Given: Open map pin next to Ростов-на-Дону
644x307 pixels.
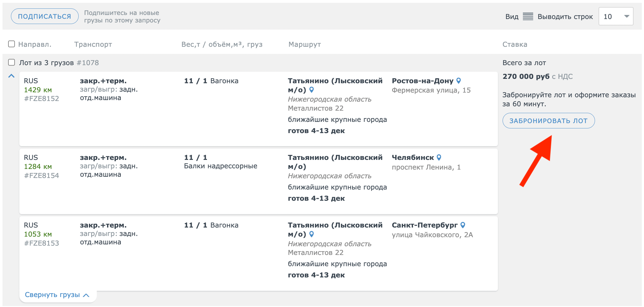Looking at the screenshot, I should coord(459,80).
